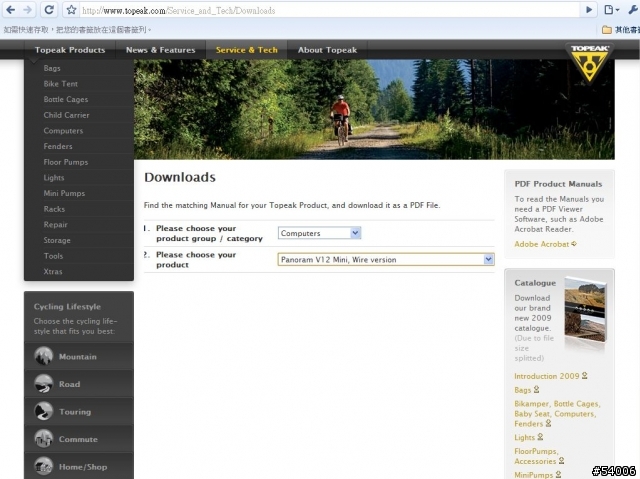Open the other bookmarks folder
Image resolution: width=640 pixels, height=479 pixels.
click(x=620, y=30)
